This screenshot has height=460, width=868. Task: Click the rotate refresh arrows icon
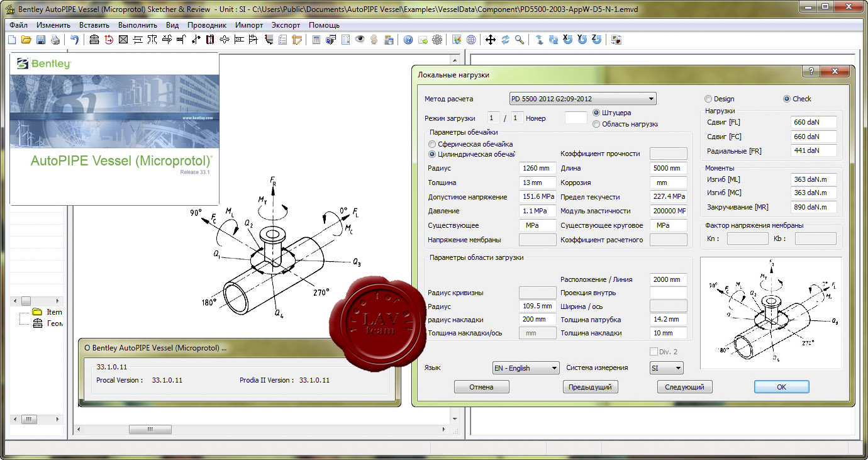505,40
